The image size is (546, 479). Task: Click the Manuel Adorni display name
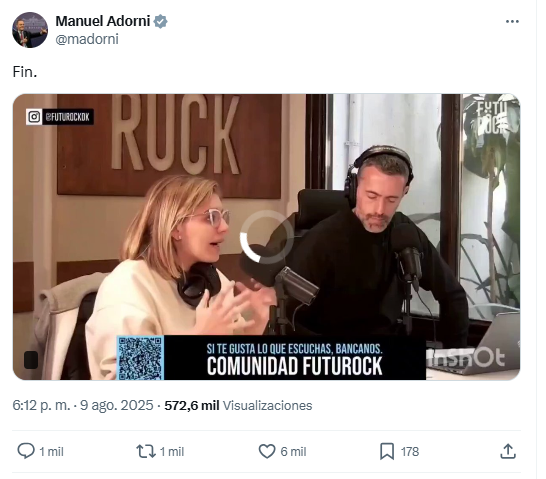[103, 21]
